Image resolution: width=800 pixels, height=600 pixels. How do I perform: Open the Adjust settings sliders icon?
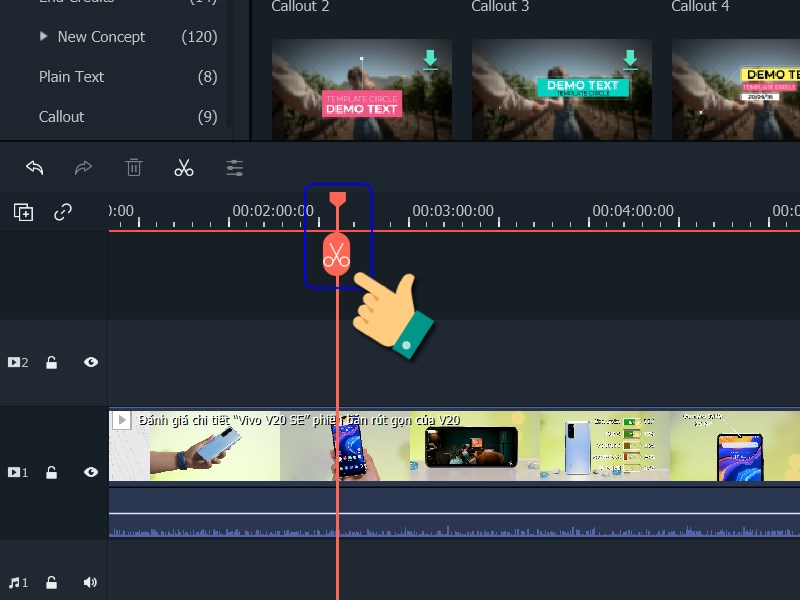234,167
